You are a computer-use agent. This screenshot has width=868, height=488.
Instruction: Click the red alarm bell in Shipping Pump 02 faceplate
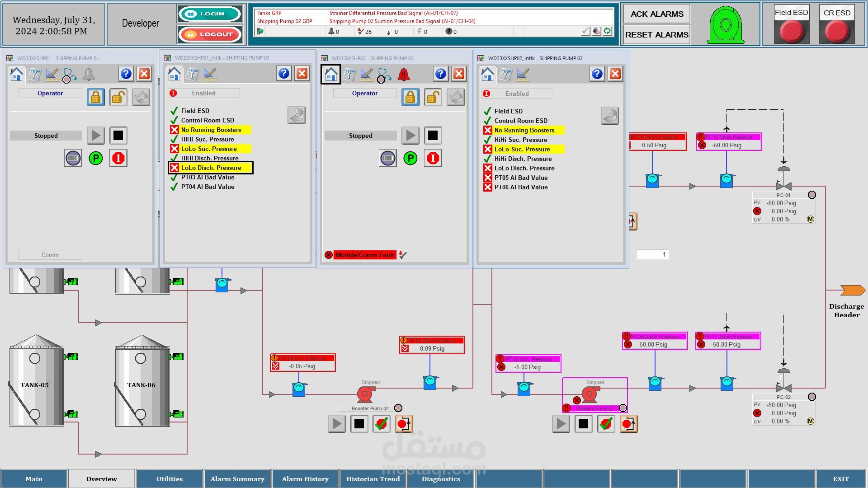[403, 74]
